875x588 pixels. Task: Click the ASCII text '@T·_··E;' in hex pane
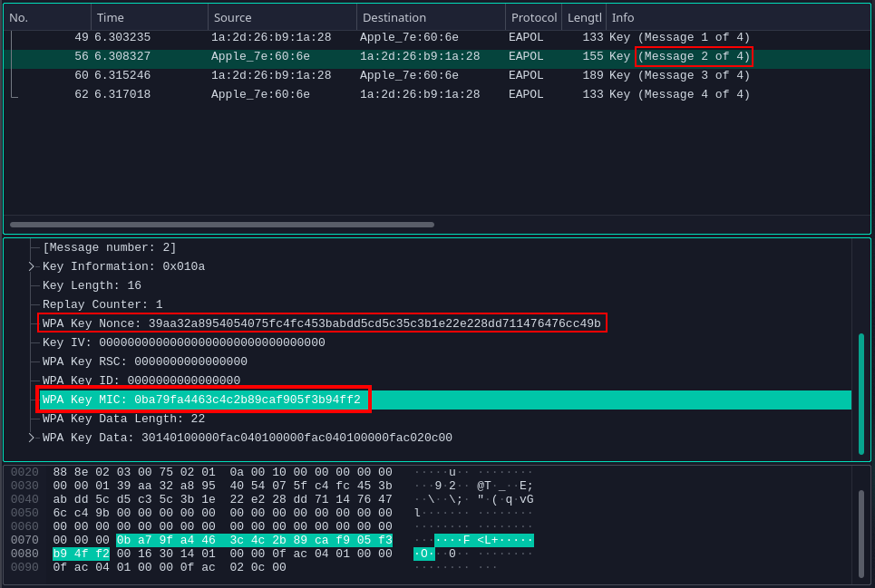pyautogui.click(x=504, y=486)
